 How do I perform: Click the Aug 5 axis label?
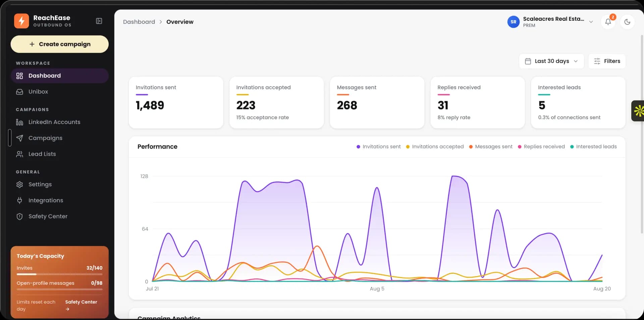[377, 289]
